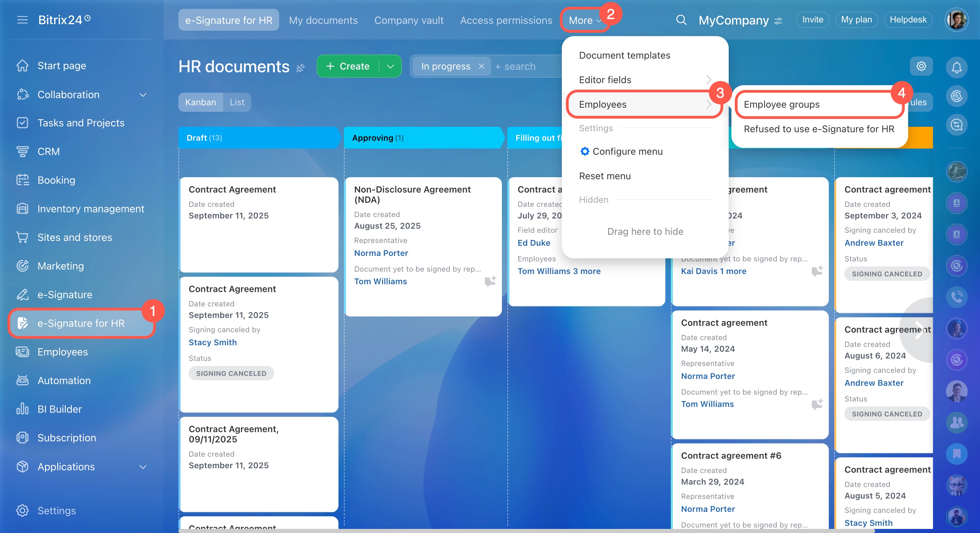The height and width of the screenshot is (533, 980).
Task: Click the MyCompany settings sliders icon
Action: tap(778, 20)
